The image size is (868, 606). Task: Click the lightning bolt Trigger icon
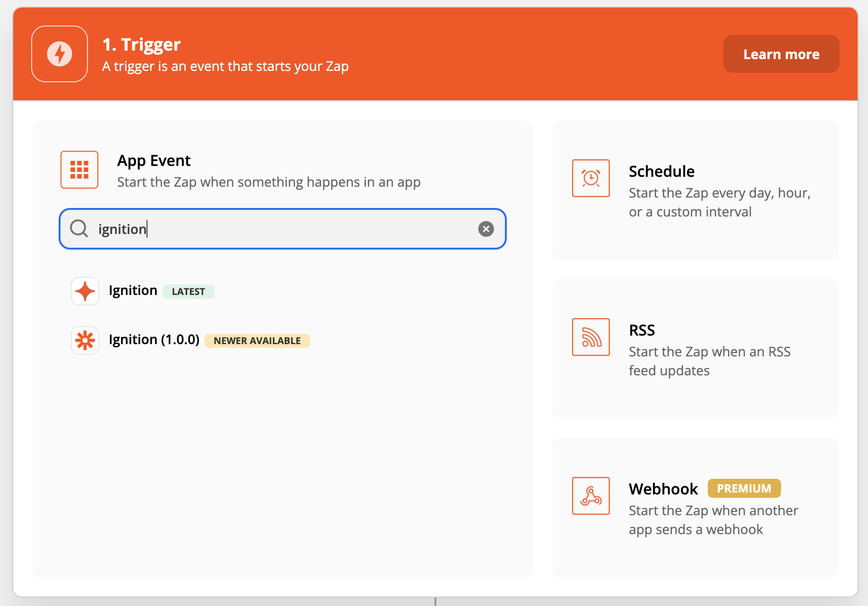[60, 54]
